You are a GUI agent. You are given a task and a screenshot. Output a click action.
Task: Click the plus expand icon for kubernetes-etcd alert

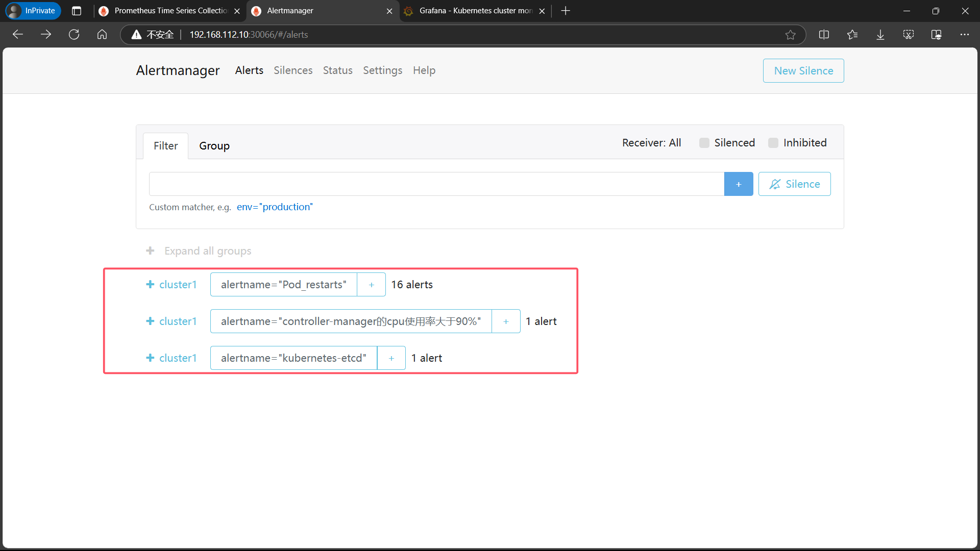(149, 358)
